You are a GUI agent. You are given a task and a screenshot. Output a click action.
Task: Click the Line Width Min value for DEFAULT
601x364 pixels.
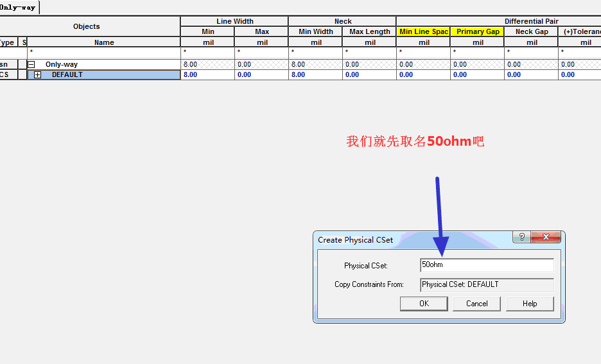click(x=207, y=75)
